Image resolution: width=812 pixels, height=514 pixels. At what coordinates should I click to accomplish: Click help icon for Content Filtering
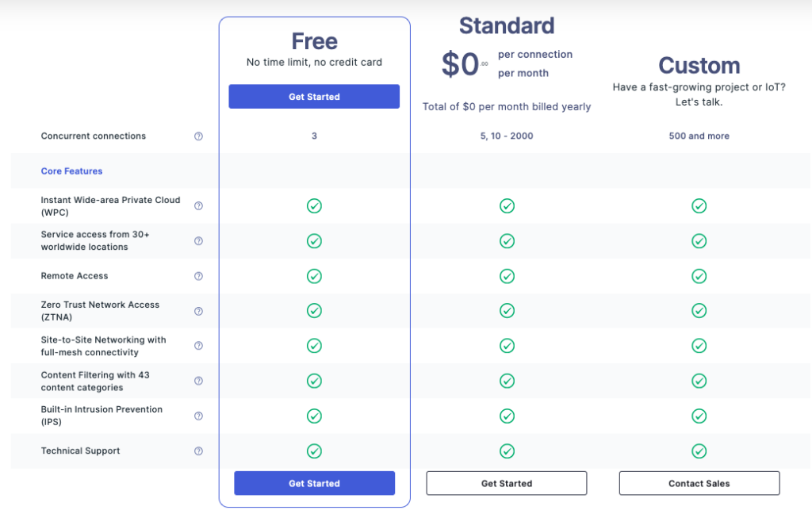coord(198,381)
